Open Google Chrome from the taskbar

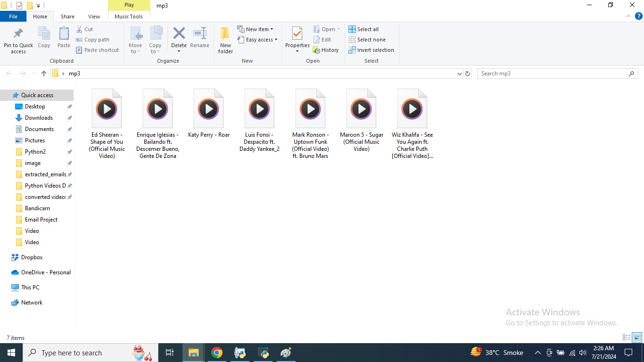217,353
